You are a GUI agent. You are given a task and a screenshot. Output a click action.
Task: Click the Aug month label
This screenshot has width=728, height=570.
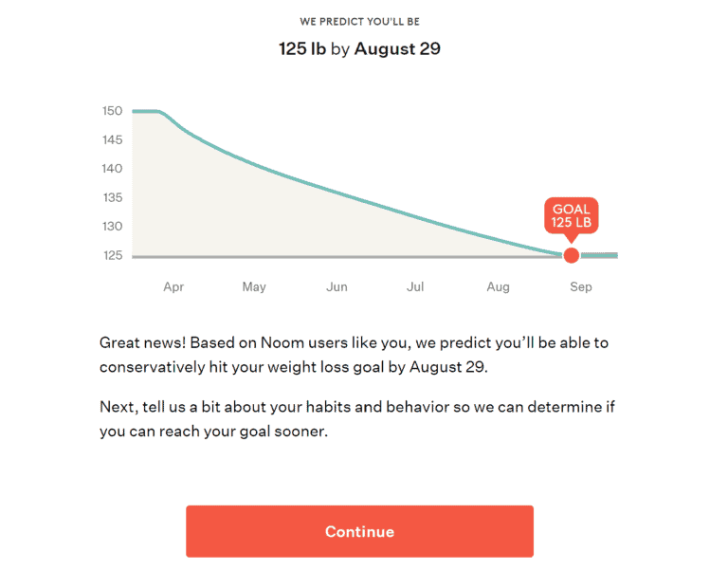498,286
